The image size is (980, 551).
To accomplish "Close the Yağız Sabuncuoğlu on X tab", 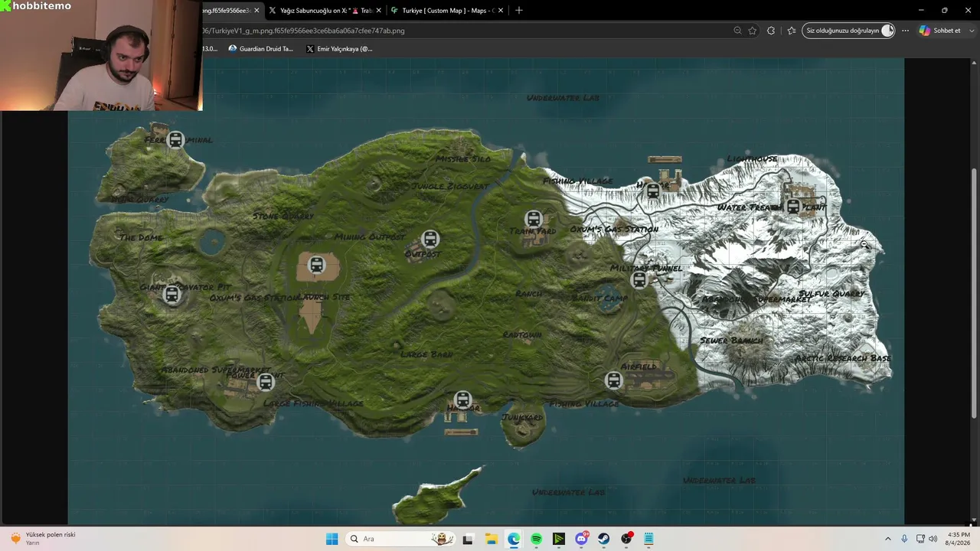I will [x=378, y=11].
